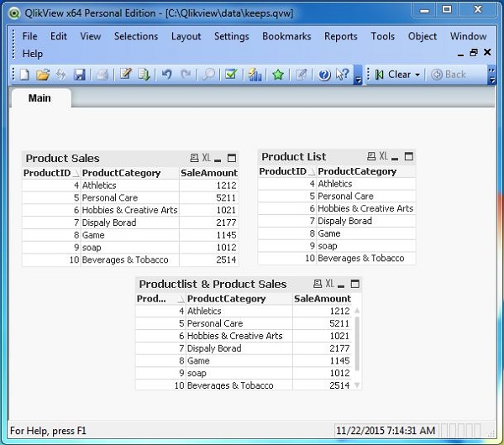
Task: Sort Product Sales by ProductID header
Action: 50,173
